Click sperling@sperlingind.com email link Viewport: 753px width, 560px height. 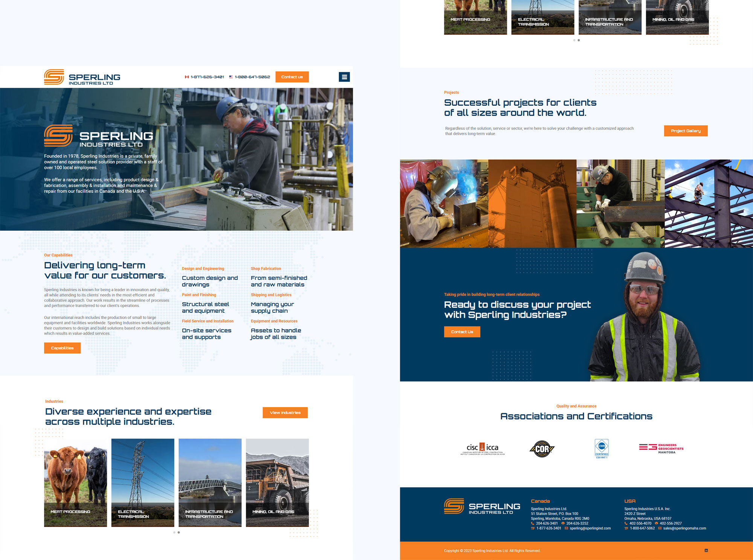tap(590, 528)
